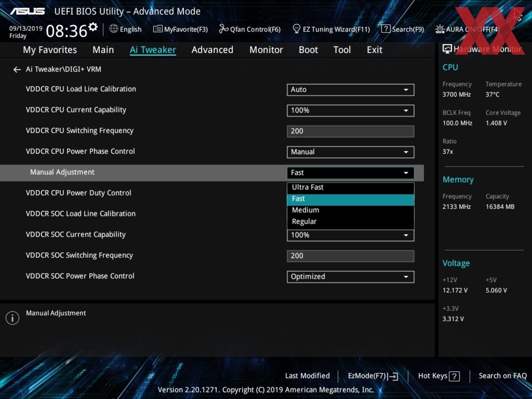
Task: Select Fast option in the dropdown list
Action: 350,199
